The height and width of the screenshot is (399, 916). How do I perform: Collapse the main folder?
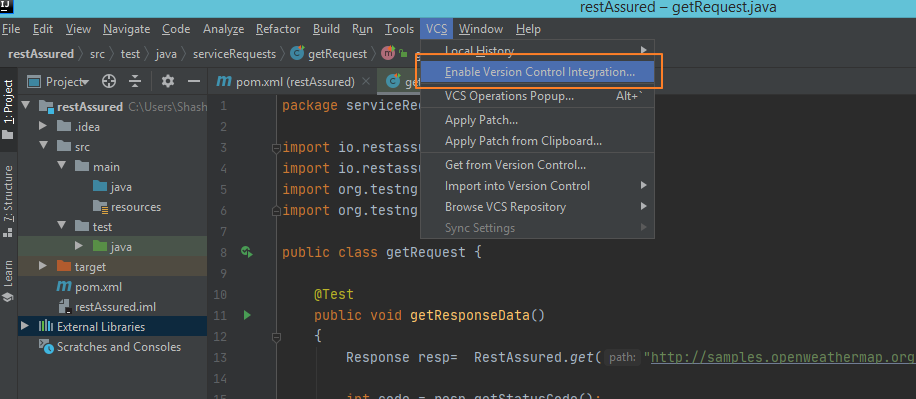pyautogui.click(x=62, y=166)
